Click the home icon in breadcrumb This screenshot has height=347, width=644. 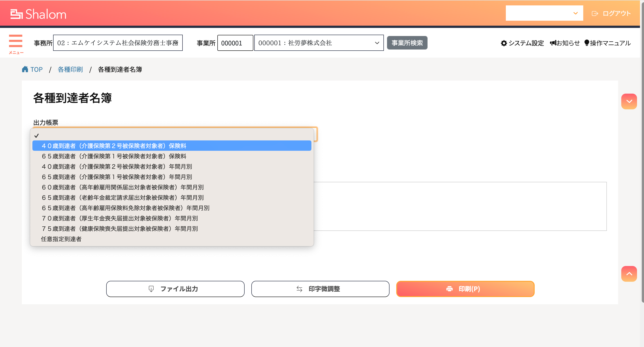pos(25,69)
